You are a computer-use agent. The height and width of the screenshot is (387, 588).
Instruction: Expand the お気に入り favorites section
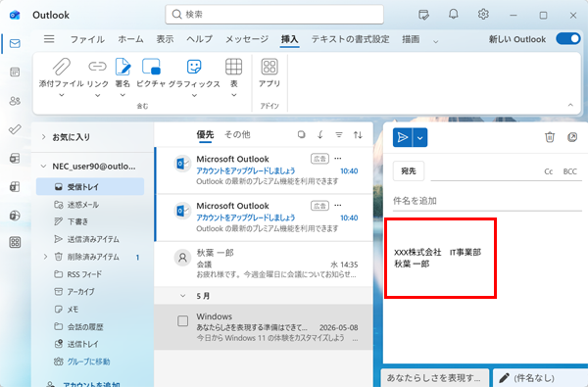[43, 137]
